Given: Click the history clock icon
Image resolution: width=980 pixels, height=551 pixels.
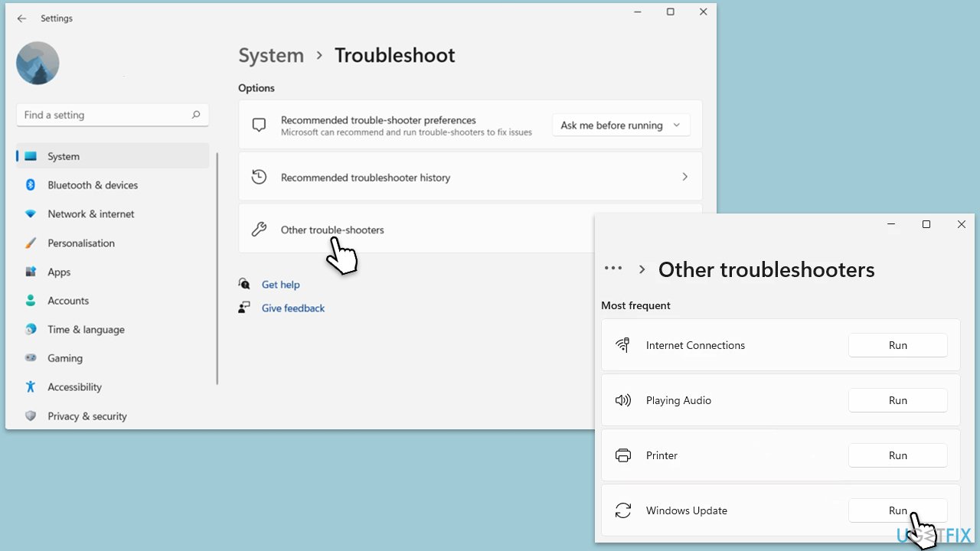Looking at the screenshot, I should click(x=260, y=177).
